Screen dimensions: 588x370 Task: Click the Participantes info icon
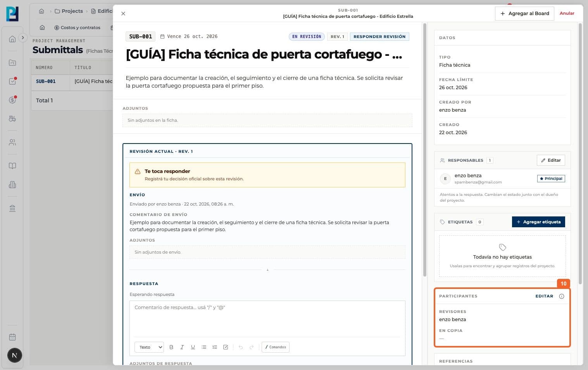(x=562, y=296)
